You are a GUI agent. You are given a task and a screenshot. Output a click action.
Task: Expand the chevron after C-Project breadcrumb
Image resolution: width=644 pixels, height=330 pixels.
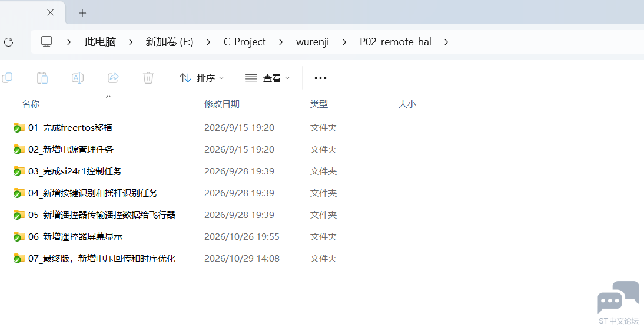(281, 42)
